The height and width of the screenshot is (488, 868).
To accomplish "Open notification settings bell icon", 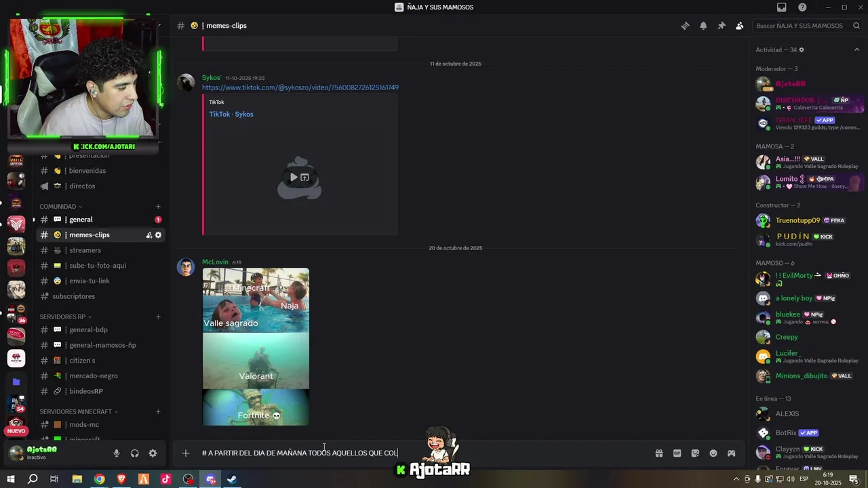I will click(703, 26).
